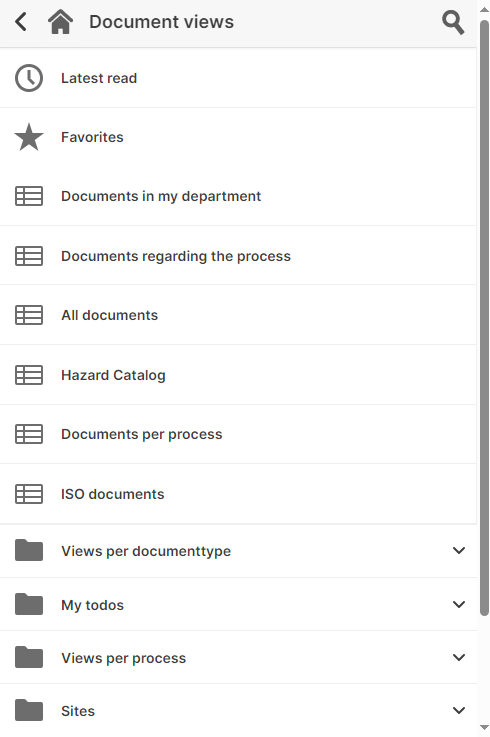Click the table icon beside All documents

(29, 315)
